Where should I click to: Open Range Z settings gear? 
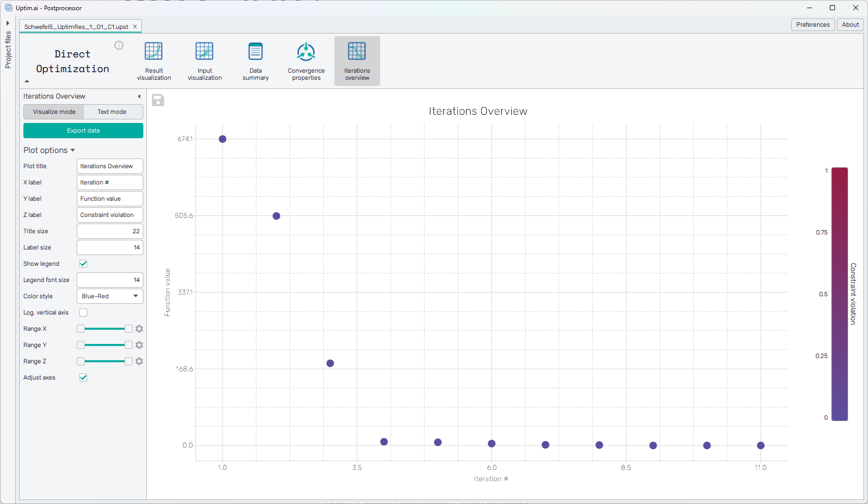tap(139, 361)
